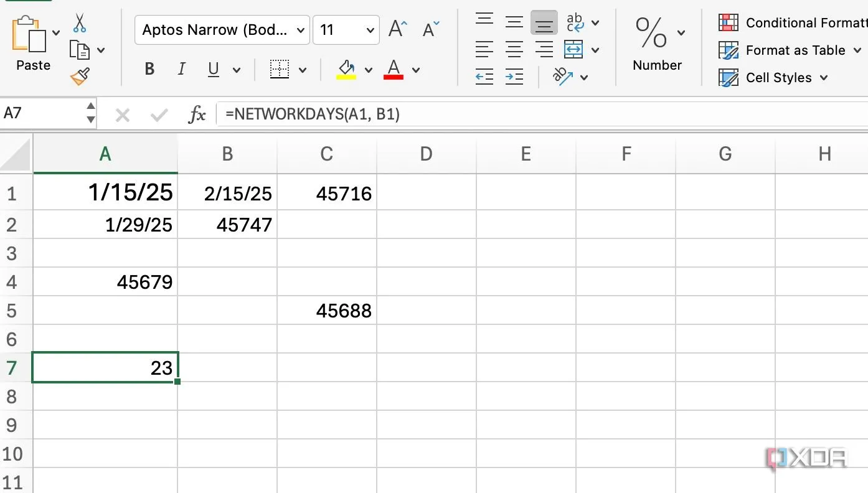Open the font size dropdown
The width and height of the screenshot is (868, 493).
[x=370, y=31]
